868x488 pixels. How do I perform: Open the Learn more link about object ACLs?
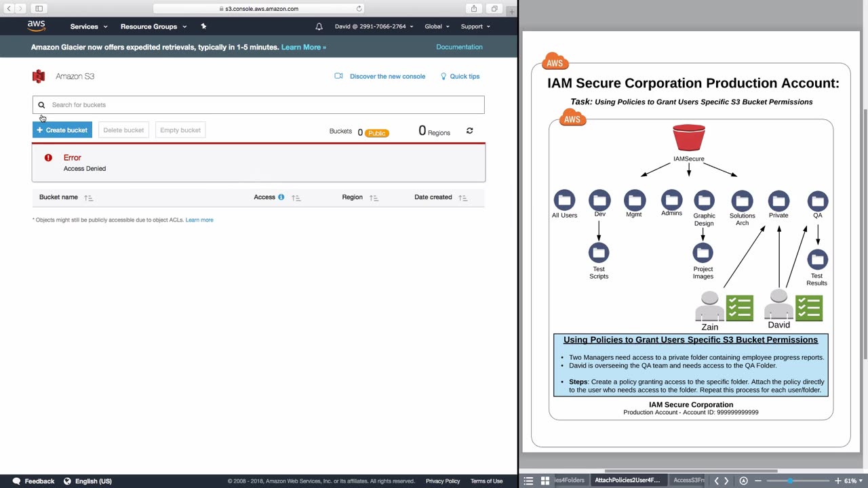tap(199, 220)
